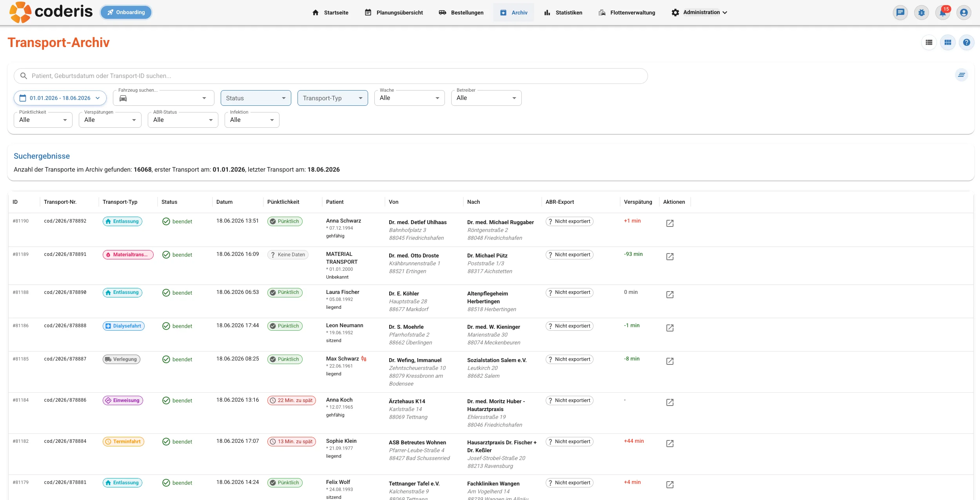
Task: Open notifications bell with 15 badge
Action: 943,13
